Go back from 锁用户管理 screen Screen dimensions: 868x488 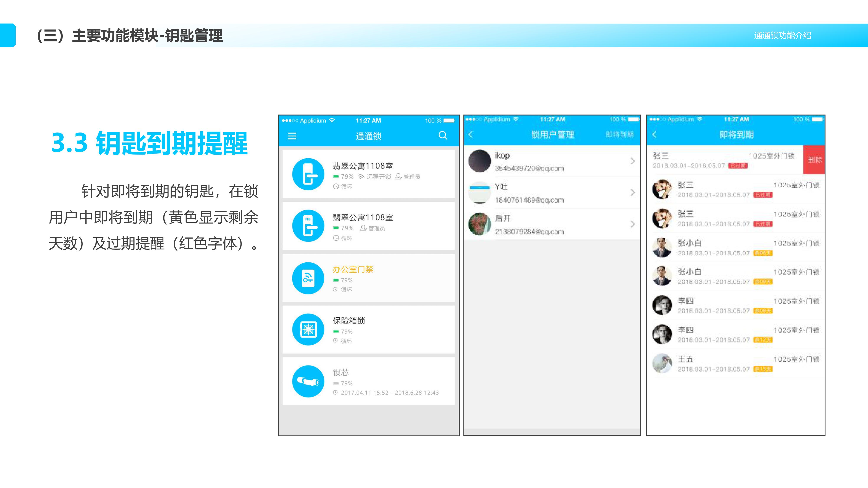(471, 135)
